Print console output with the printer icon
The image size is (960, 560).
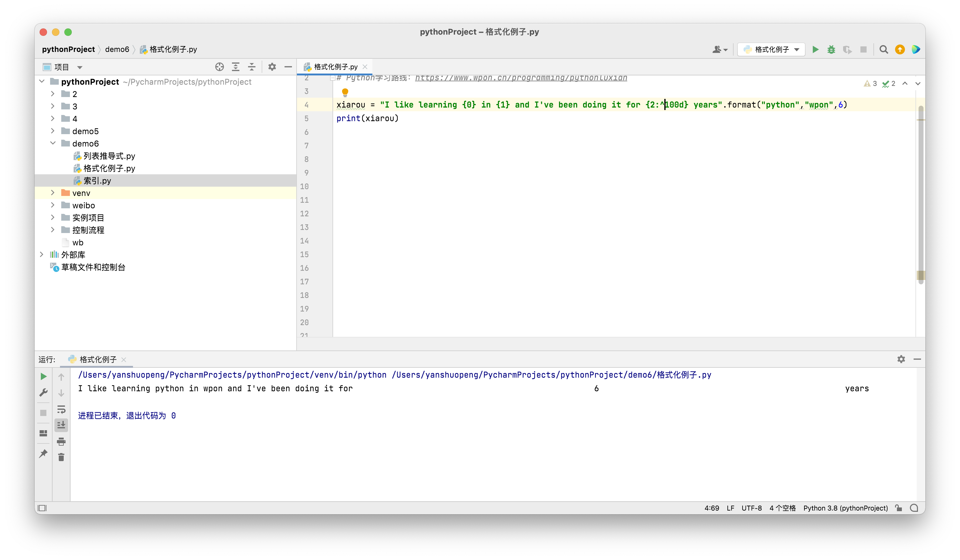tap(61, 442)
